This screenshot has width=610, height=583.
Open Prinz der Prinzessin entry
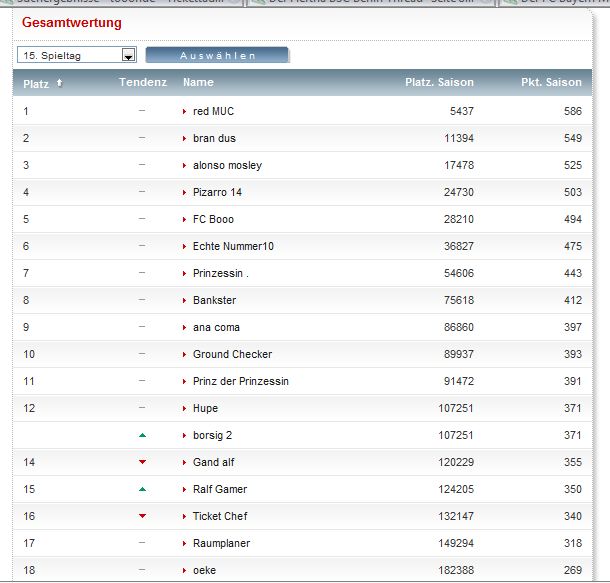[x=240, y=382]
